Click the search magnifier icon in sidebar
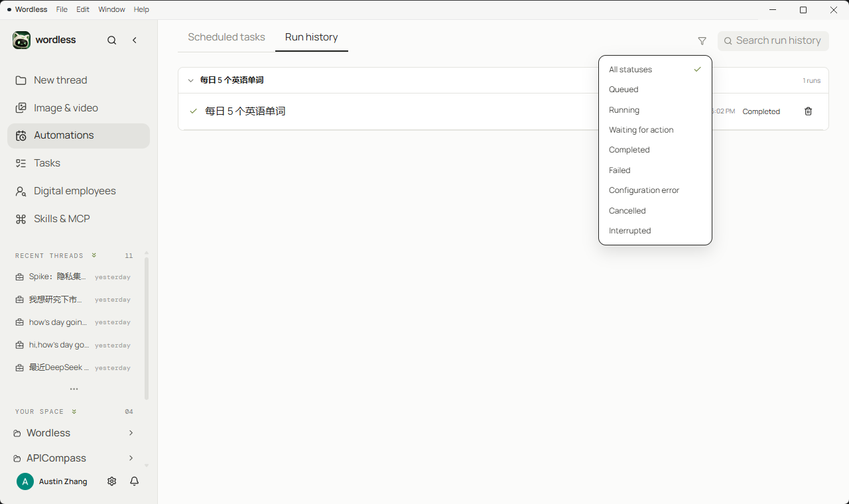The height and width of the screenshot is (504, 849). pyautogui.click(x=111, y=40)
